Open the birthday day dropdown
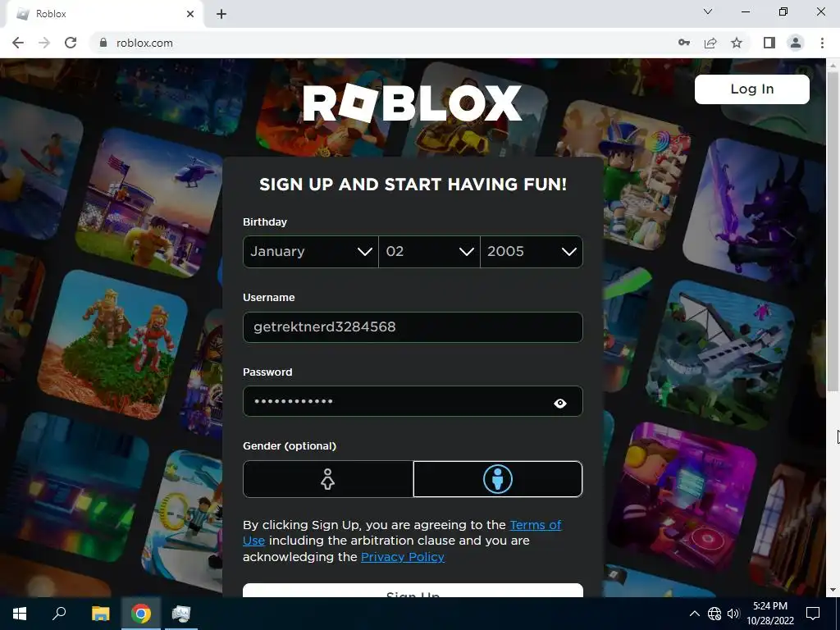The height and width of the screenshot is (630, 840). pos(429,252)
